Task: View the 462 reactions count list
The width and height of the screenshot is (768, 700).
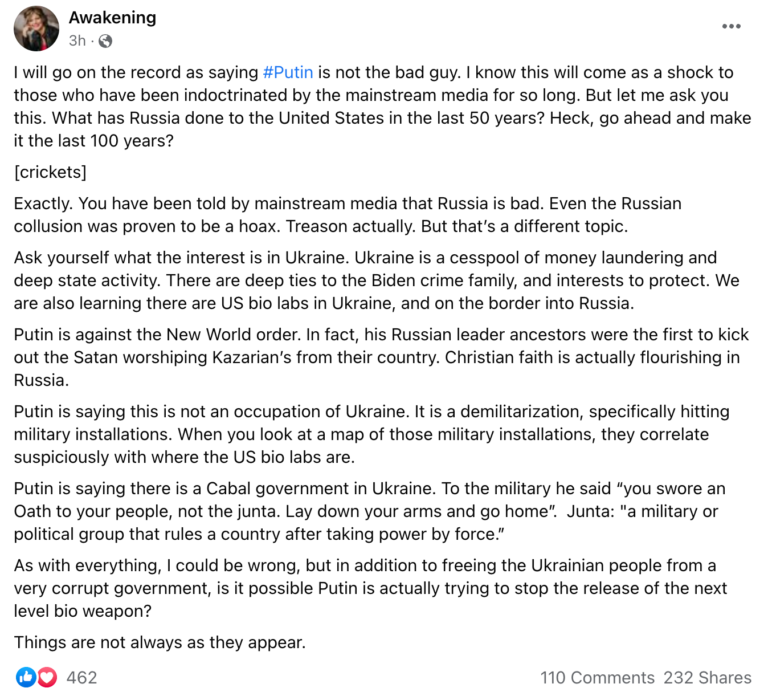Action: coord(81,677)
